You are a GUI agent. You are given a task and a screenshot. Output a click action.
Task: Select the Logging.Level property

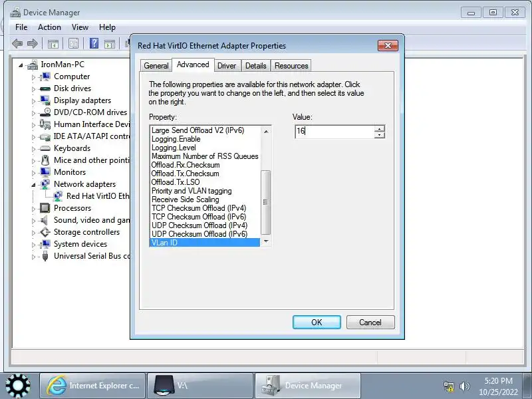coord(205,148)
